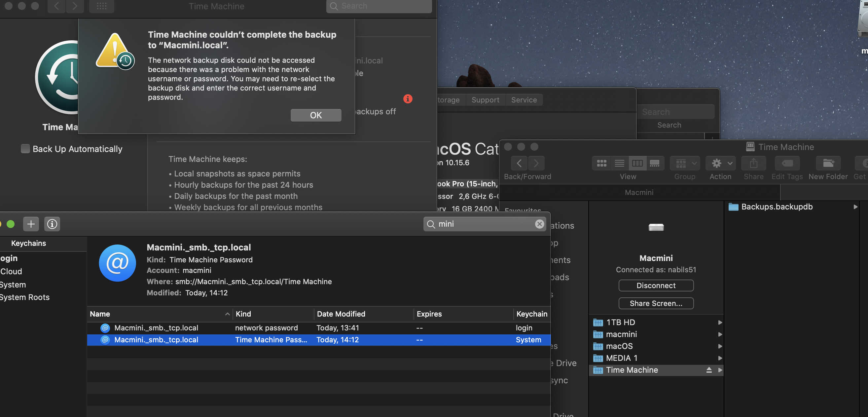Viewport: 868px width, 417px height.
Task: Click the Disconnect button for Macmini
Action: click(656, 285)
